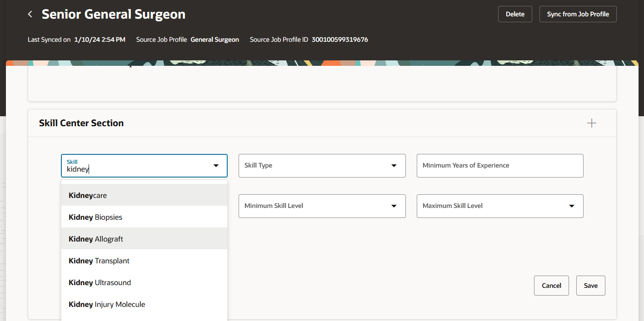This screenshot has width=644, height=321.
Task: Click the back arrow beside Senior General Surgeon
Action: coord(30,14)
